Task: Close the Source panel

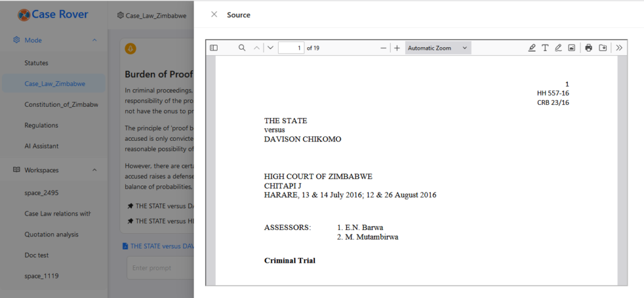Action: click(214, 14)
